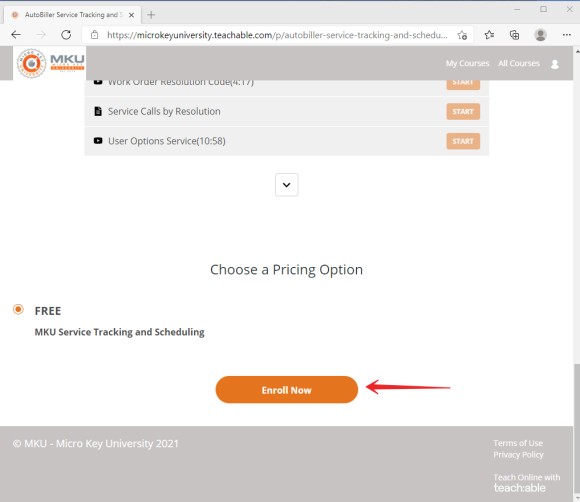The width and height of the screenshot is (580, 502).
Task: Select the FREE pricing radio button
Action: coord(18,309)
